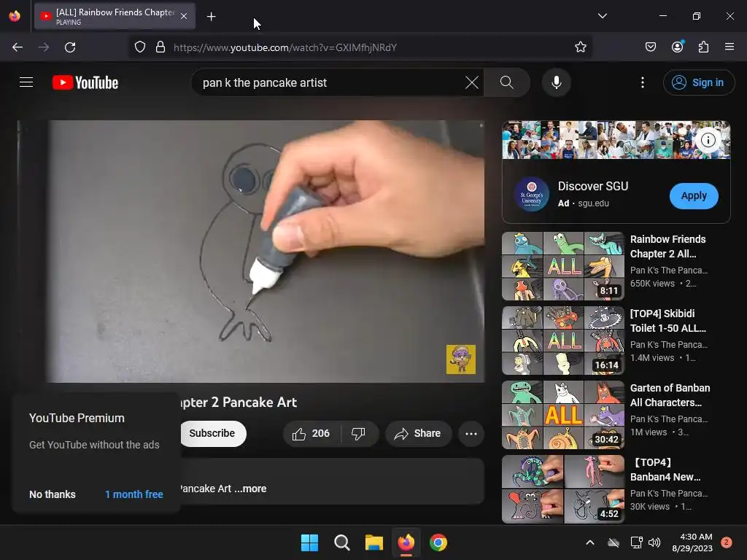Open Firefox application menu
Viewport: 747px width, 560px height.
coord(729,47)
